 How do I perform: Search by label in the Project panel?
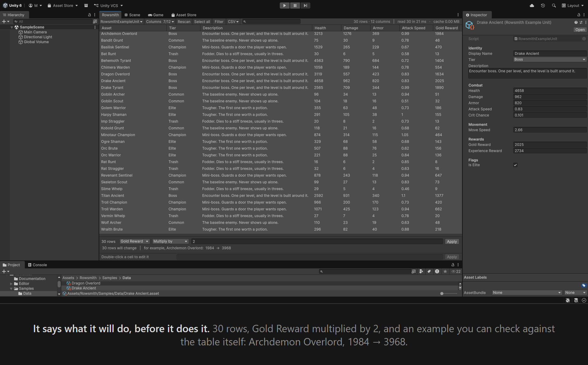429,271
